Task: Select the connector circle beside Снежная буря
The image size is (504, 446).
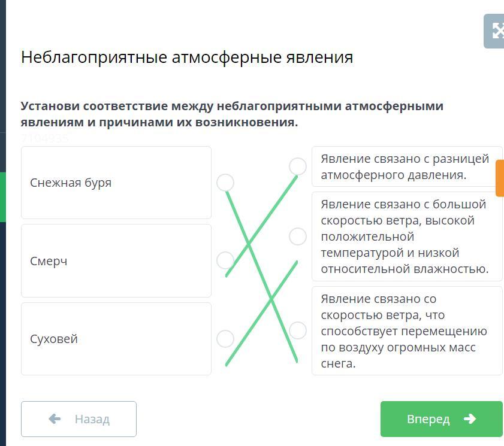Action: pos(225,183)
